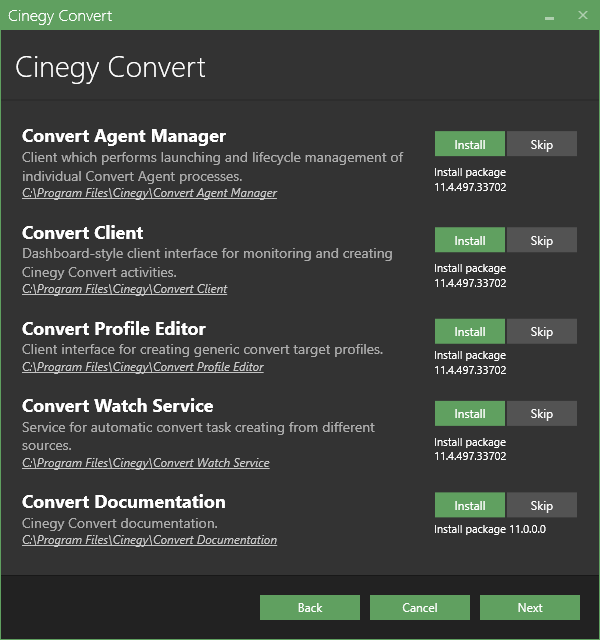Change the Convert Profile Editor install path
This screenshot has height=640, width=600.
coord(143,367)
